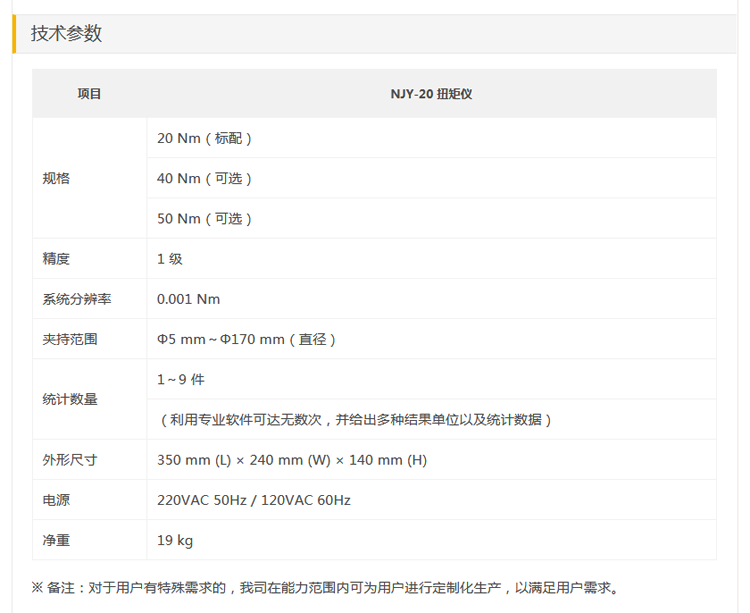
Task: Click the 350 mm (L) dimensions value
Action: [291, 460]
